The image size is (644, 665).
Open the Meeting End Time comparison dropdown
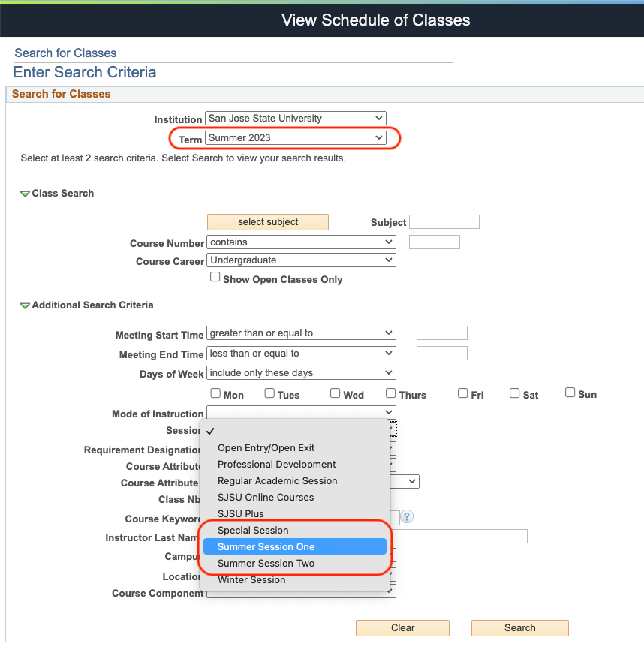click(300, 353)
